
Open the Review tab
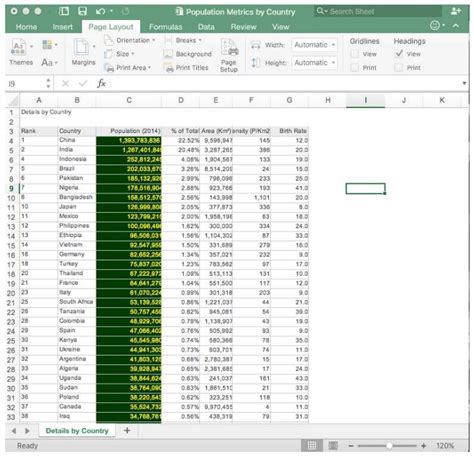tap(243, 27)
